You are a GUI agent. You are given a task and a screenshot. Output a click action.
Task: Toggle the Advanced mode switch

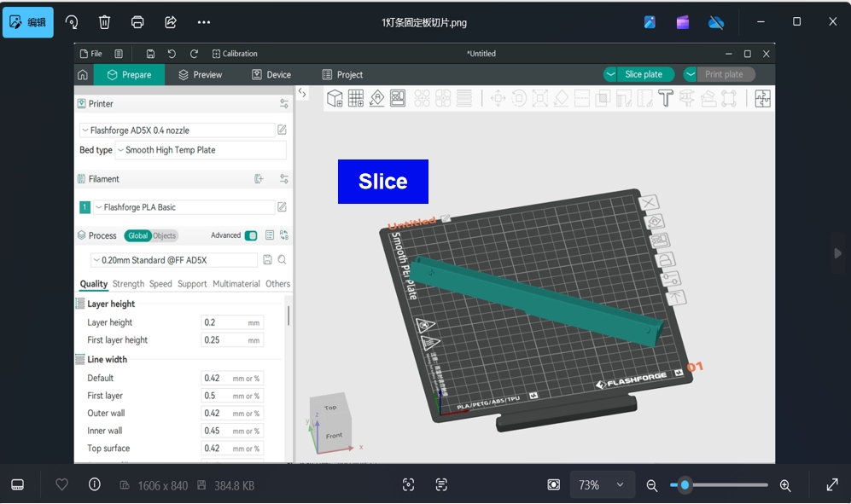(251, 235)
